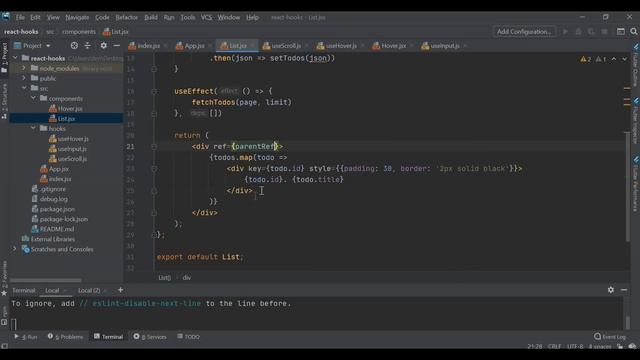Open the Problems tool window
Image resolution: width=640 pixels, height=360 pixels.
click(65, 337)
